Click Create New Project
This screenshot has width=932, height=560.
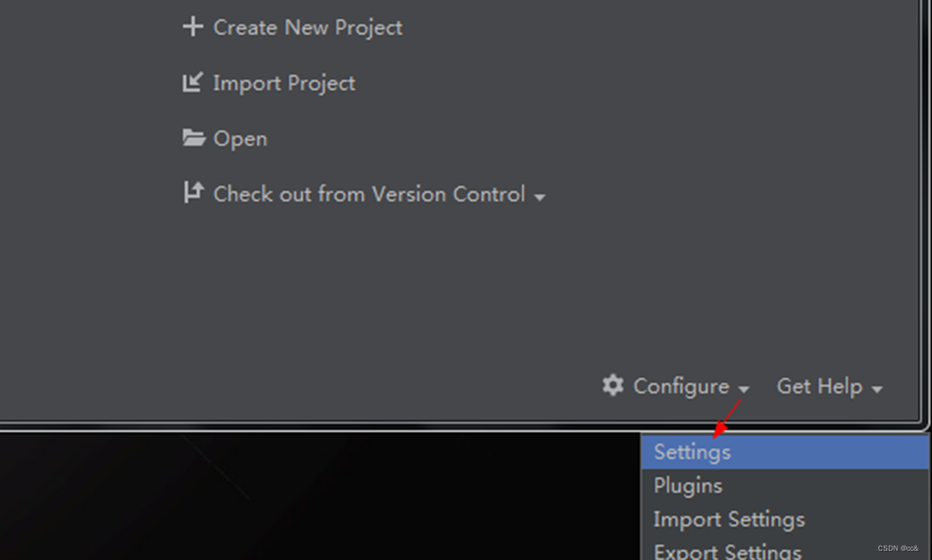pos(308,27)
